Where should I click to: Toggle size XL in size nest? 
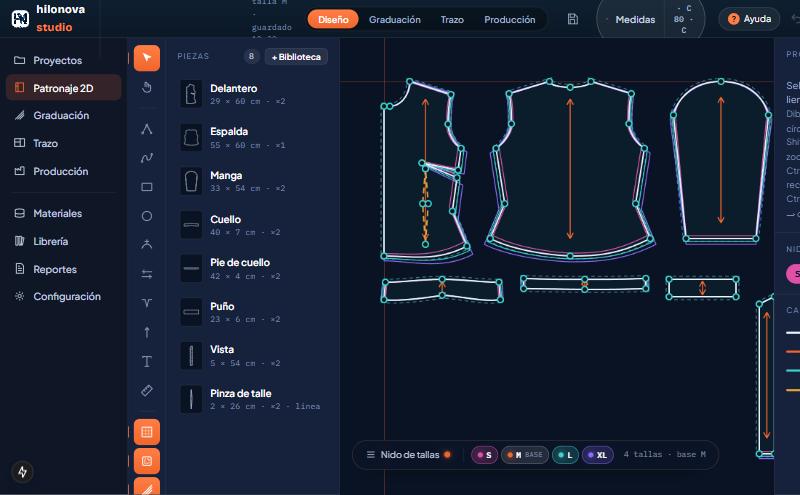click(597, 455)
